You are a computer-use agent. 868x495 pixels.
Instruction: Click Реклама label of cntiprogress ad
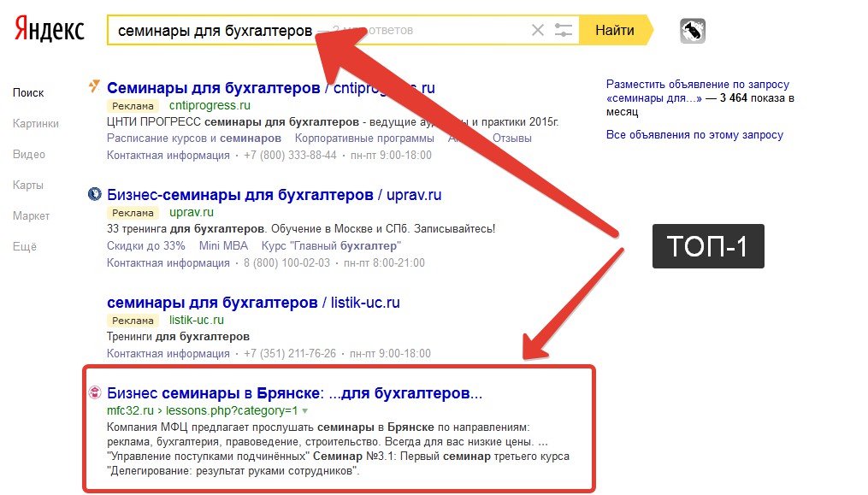pos(133,106)
